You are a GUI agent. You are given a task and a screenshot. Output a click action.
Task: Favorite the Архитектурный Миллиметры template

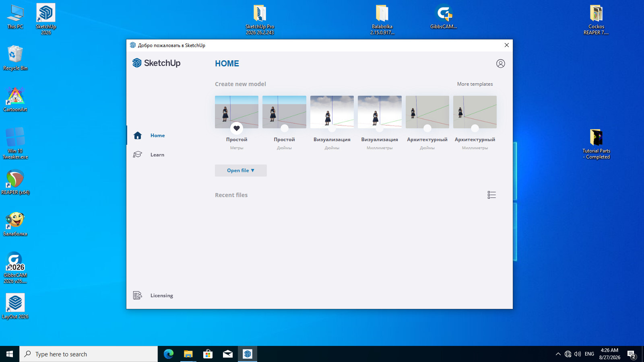click(x=475, y=128)
